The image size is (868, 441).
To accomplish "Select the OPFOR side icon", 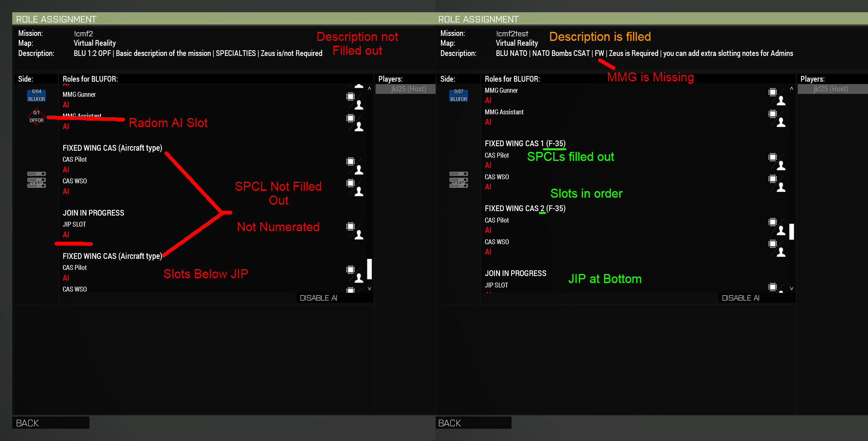I will (36, 117).
